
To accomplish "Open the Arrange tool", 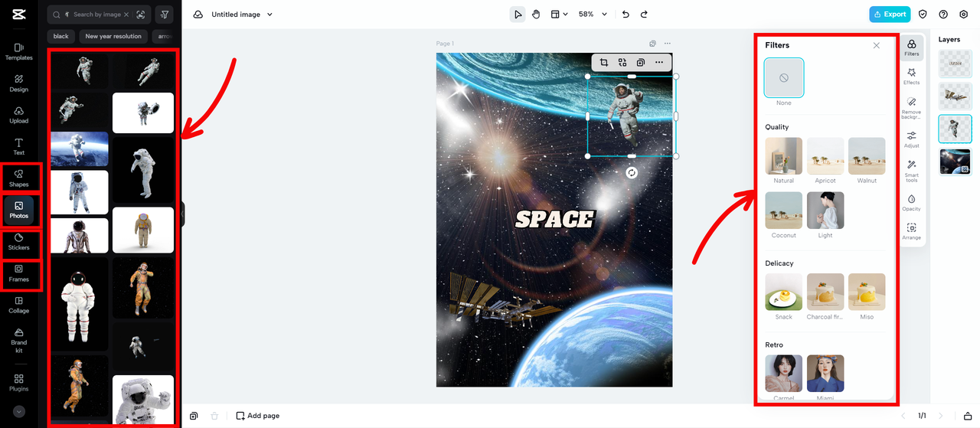I will 911,231.
